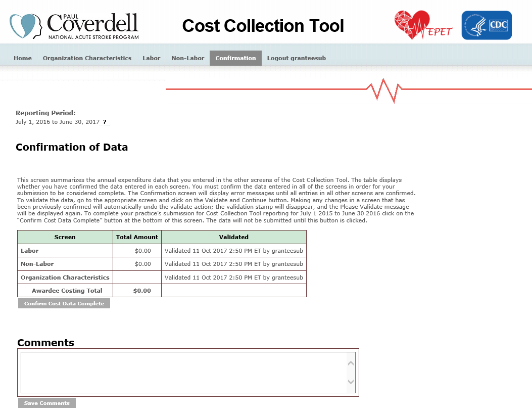Go to the Home menu item
This screenshot has width=532, height=415.
coord(23,58)
